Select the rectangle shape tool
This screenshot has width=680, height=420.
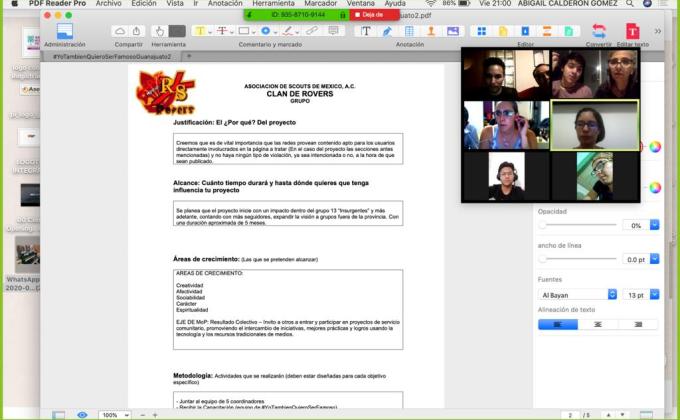[x=244, y=31]
